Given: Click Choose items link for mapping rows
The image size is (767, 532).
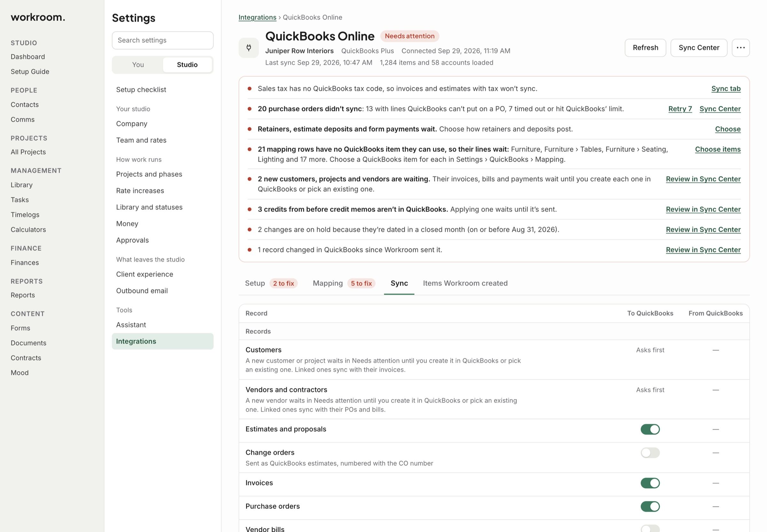Looking at the screenshot, I should click(x=717, y=149).
